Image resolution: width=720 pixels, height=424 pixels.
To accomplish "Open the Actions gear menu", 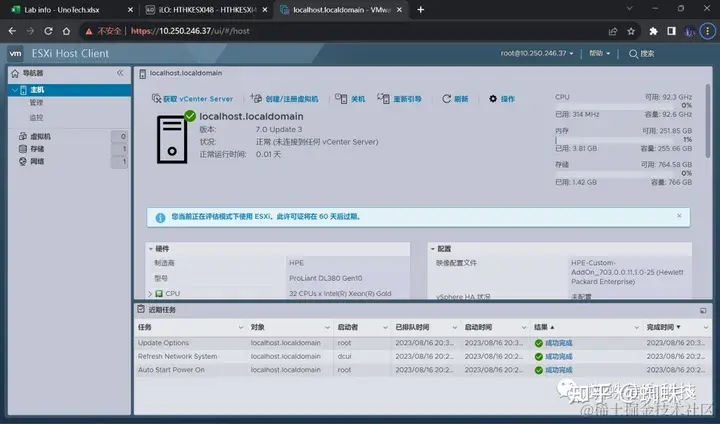I will pyautogui.click(x=501, y=99).
